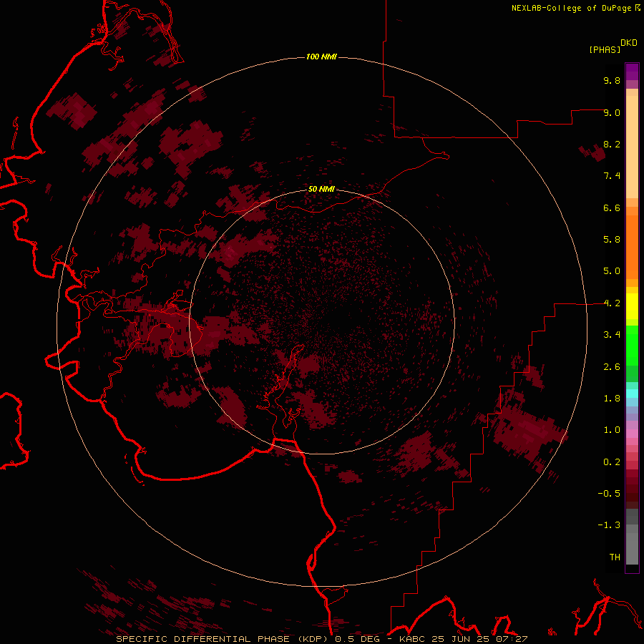This screenshot has height=644, width=644.
Task: Click the DKD label above the color scale
Action: 629,43
